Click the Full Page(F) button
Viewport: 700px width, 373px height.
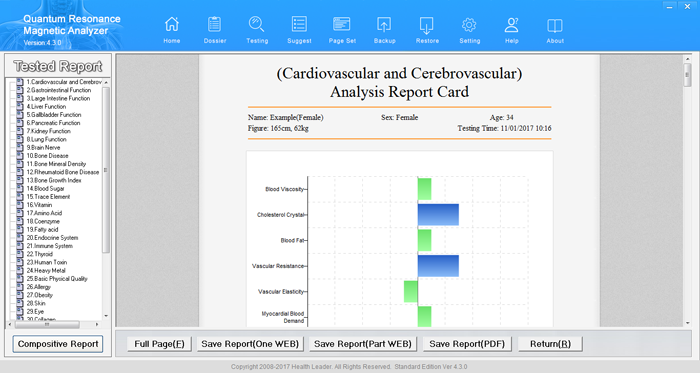tap(159, 344)
